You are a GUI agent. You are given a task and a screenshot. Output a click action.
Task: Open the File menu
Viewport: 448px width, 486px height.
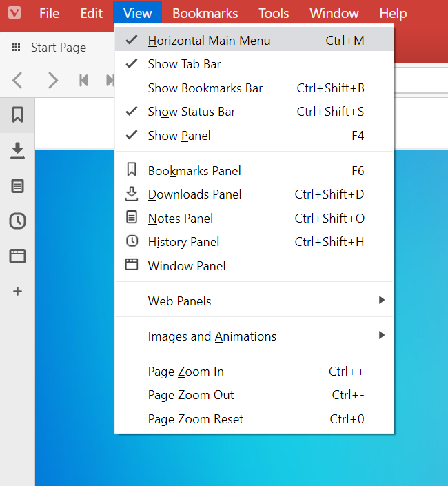coord(49,13)
